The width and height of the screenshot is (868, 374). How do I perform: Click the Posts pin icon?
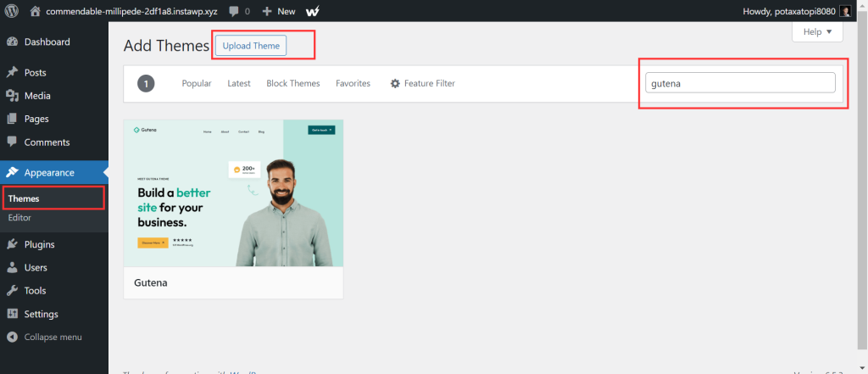pos(12,73)
